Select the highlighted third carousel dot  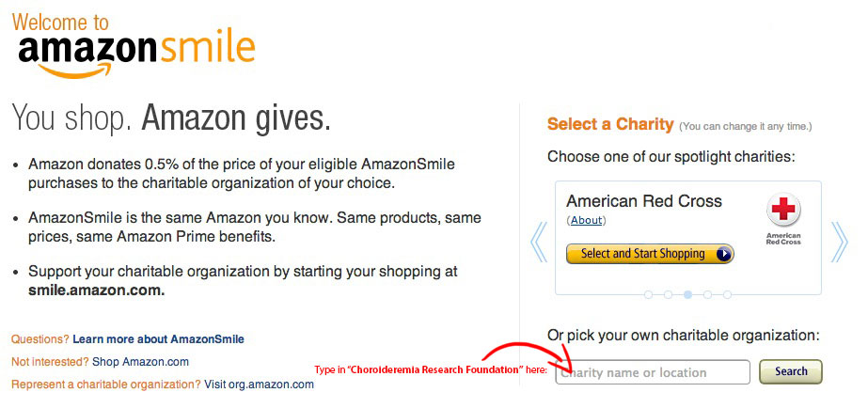[687, 294]
